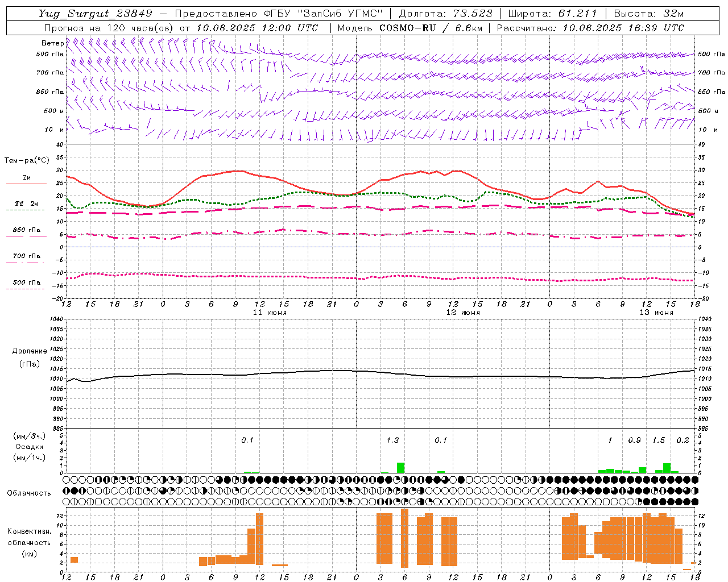The image size is (728, 582).
Task: Click the Осадки precipitation label
Action: pos(29,447)
